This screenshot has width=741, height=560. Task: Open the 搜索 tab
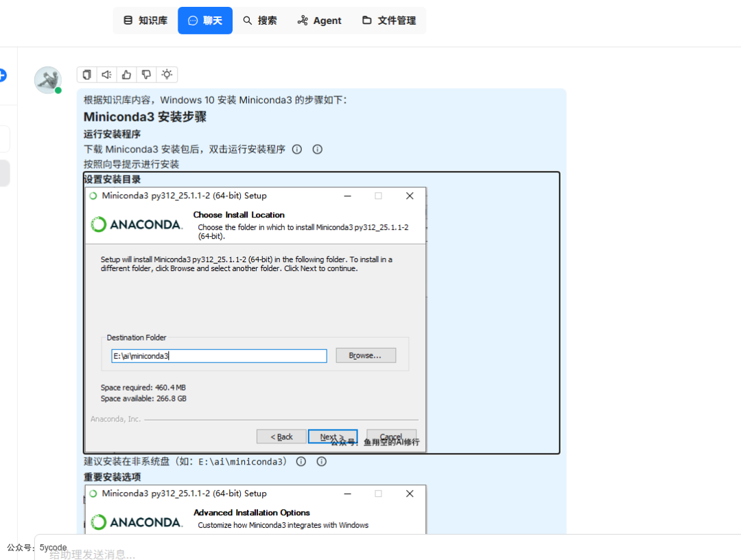260,21
